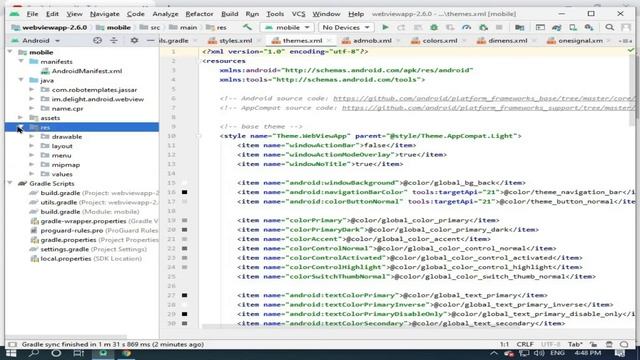Screen dimensions: 640x360
Task: Open Task View on taskbar
Action: pyautogui.click(x=78, y=353)
